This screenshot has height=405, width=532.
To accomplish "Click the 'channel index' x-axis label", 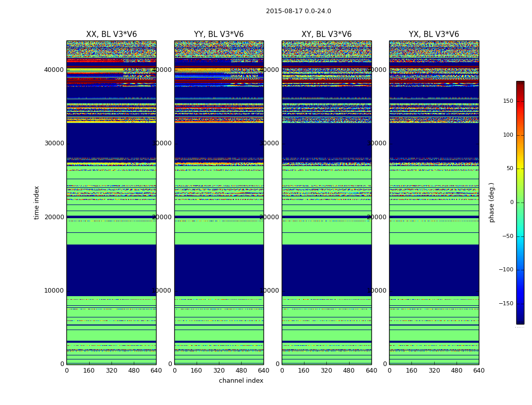I will (241, 381).
